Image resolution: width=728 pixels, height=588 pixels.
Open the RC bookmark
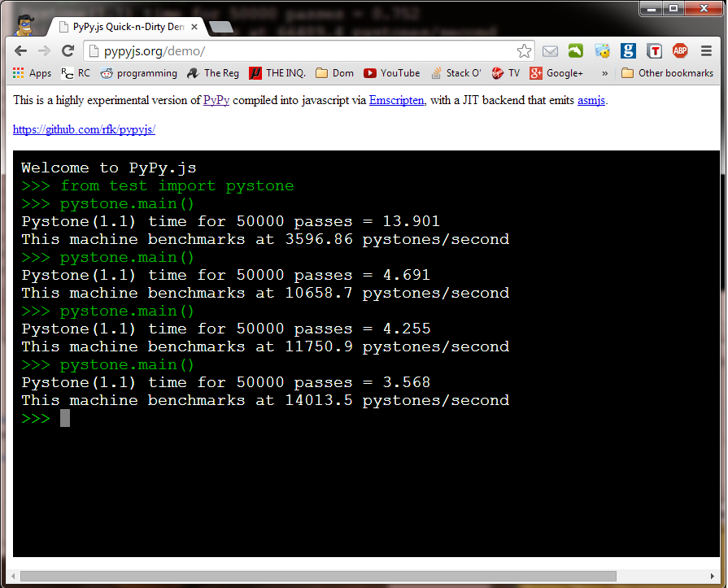click(76, 73)
